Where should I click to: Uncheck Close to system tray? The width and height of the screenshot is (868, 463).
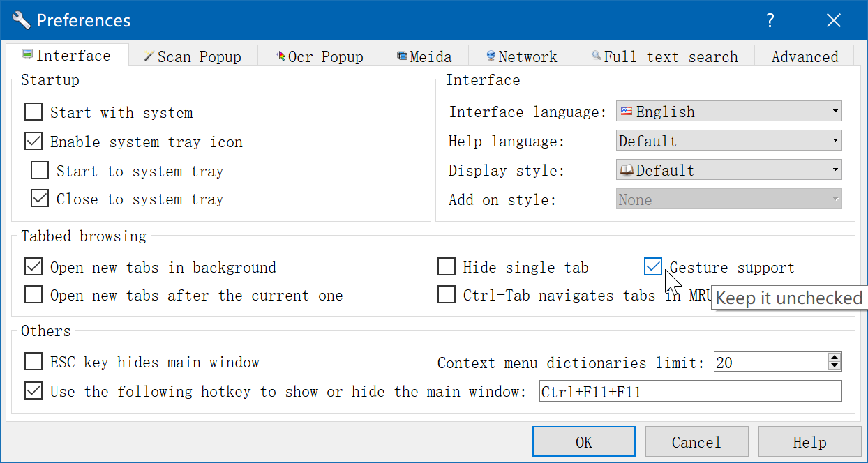point(39,198)
